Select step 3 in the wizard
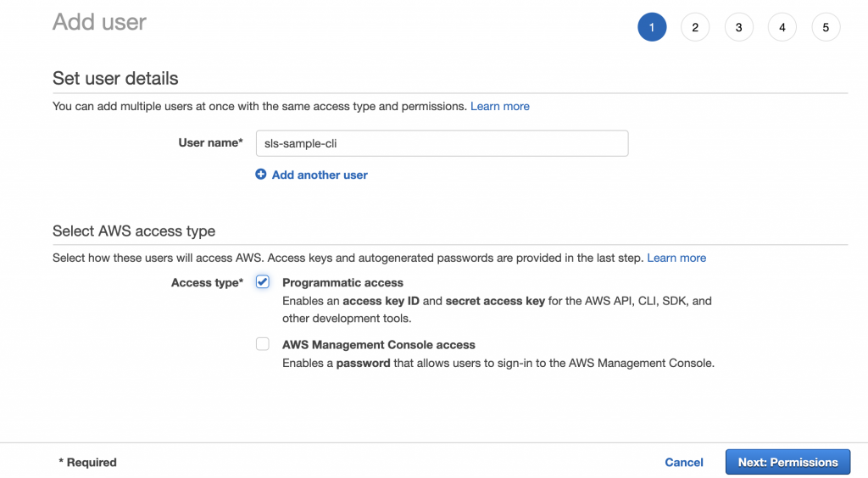 coord(738,27)
